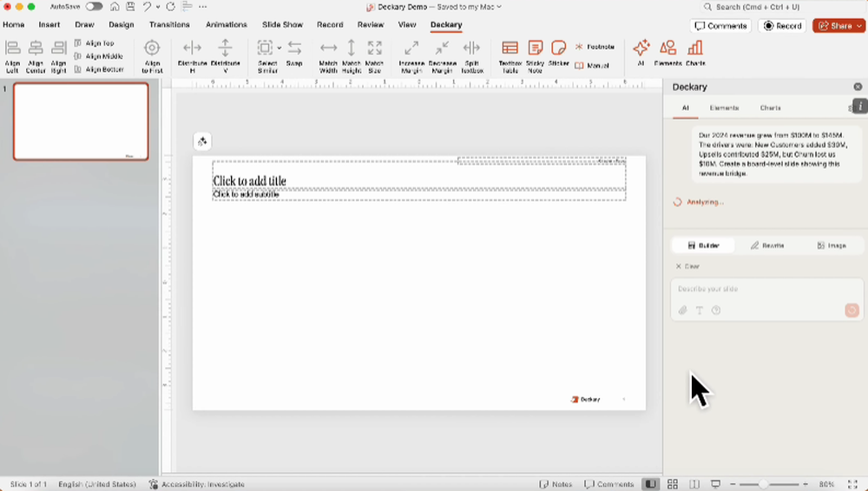The height and width of the screenshot is (491, 868).
Task: Click Match Width
Action: click(x=328, y=56)
